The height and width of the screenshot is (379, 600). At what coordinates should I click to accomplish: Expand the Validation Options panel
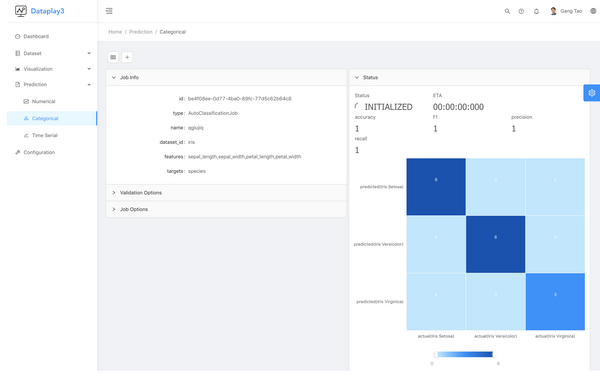(226, 193)
